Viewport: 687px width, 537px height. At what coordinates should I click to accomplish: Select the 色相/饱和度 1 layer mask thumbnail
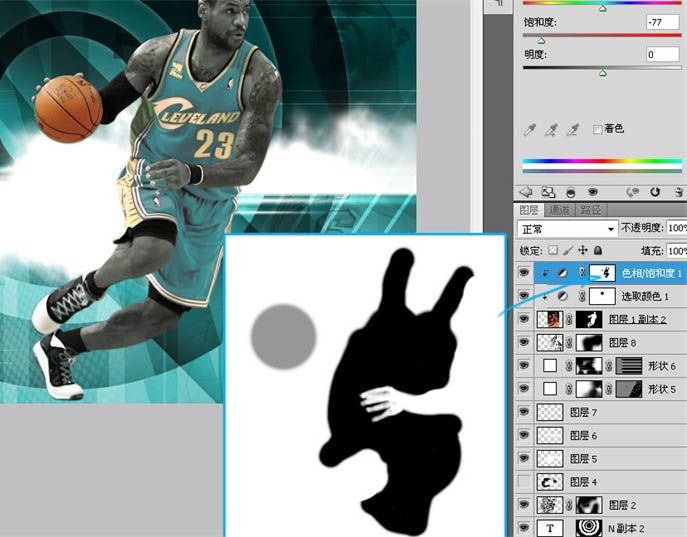tap(602, 273)
